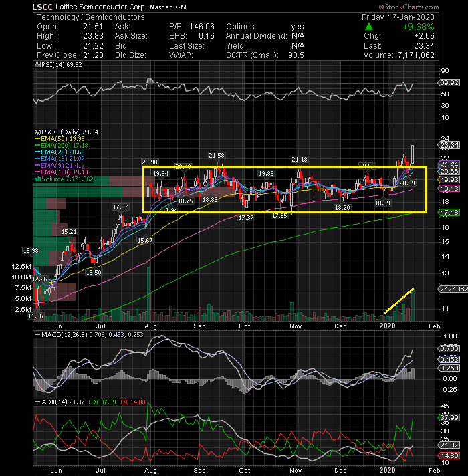Image resolution: width=468 pixels, height=476 pixels.
Task: Click the 17.18 EMA(200) axis tag
Action: pyautogui.click(x=449, y=213)
